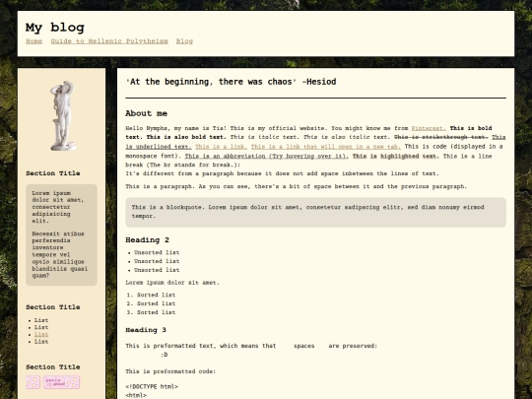Click the 'Heading 3' heading
The width and height of the screenshot is (532, 399).
[146, 330]
